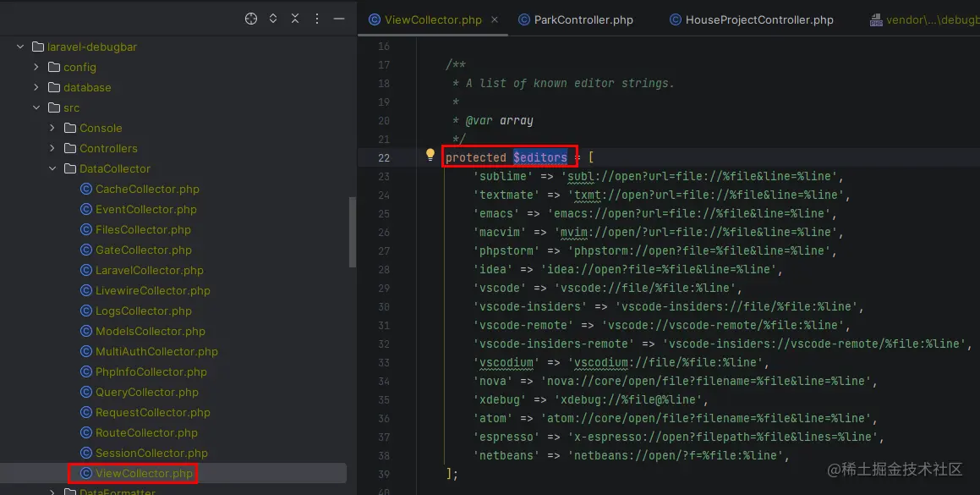
Task: Click the class icon beside CacheCollector.php
Action: [85, 189]
